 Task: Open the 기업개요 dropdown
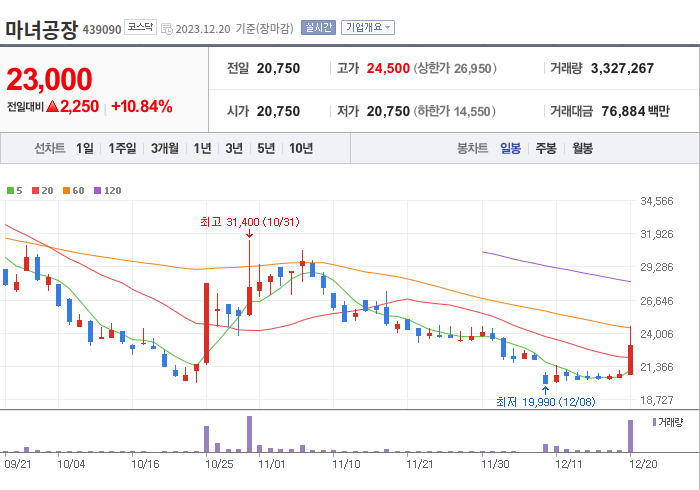click(368, 28)
